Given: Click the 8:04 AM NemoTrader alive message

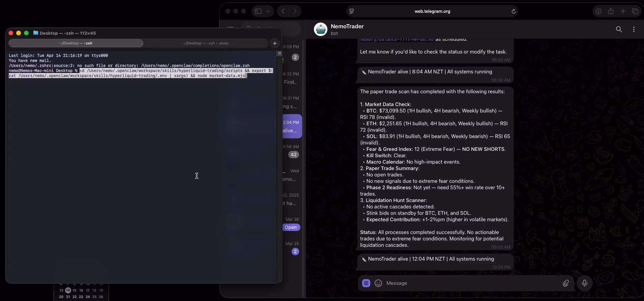Looking at the screenshot, I should pyautogui.click(x=436, y=74).
